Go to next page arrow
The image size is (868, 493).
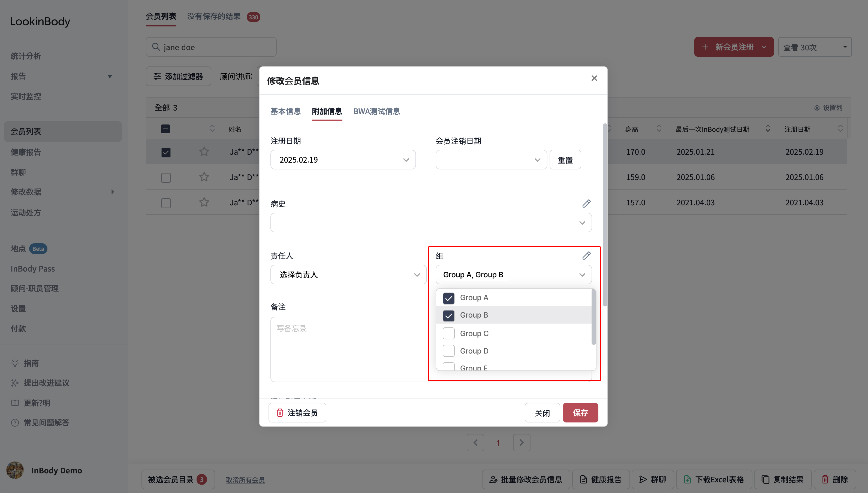522,443
